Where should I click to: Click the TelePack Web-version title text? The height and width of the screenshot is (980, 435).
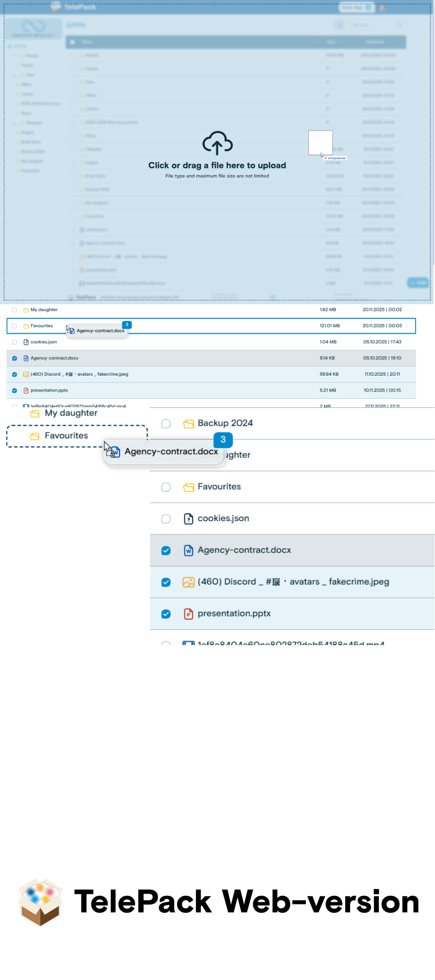(x=246, y=901)
